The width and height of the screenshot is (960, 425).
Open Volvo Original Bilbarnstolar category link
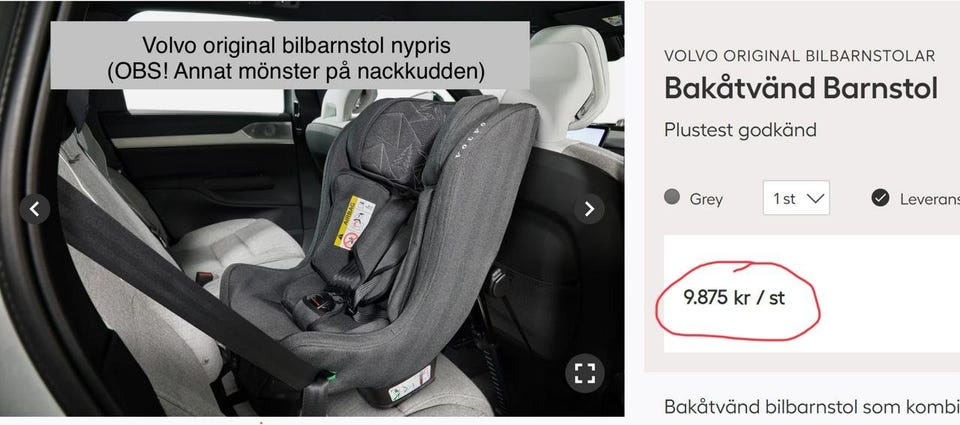[800, 56]
